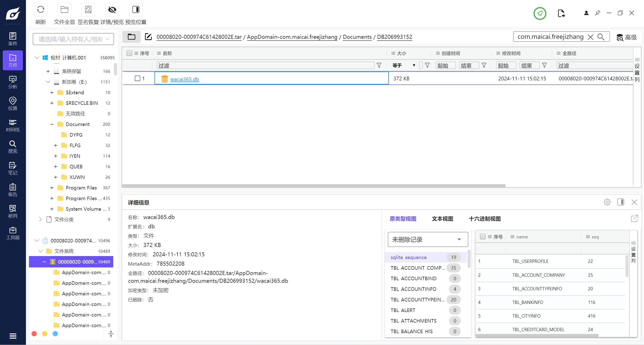Check the checkbox for row 1 wacai365.db
The width and height of the screenshot is (644, 345).
pyautogui.click(x=137, y=78)
